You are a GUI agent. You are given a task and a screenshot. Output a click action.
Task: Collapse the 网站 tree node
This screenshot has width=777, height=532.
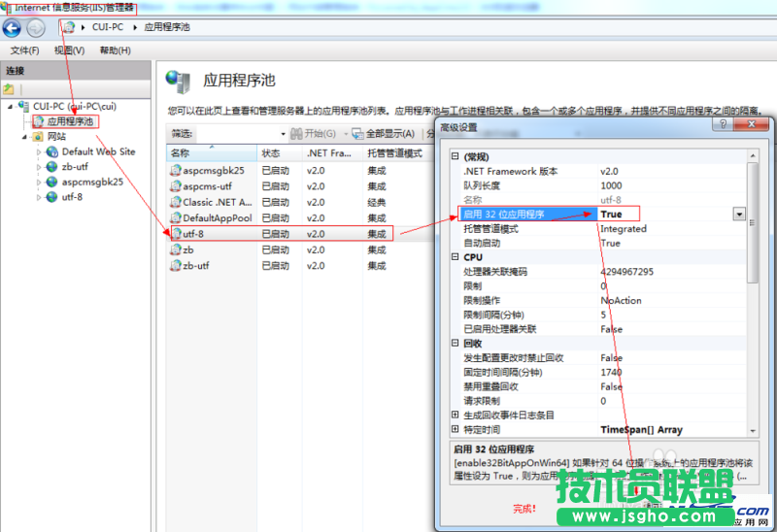click(24, 137)
